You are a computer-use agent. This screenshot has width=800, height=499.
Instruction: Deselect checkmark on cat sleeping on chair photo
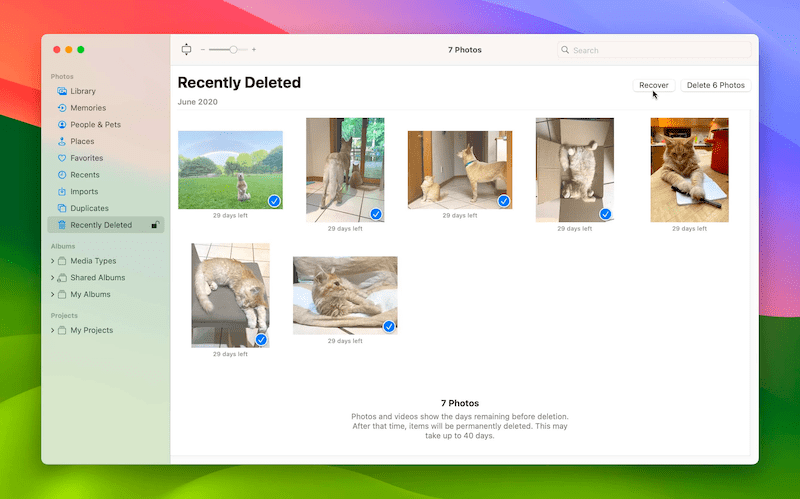pos(261,339)
